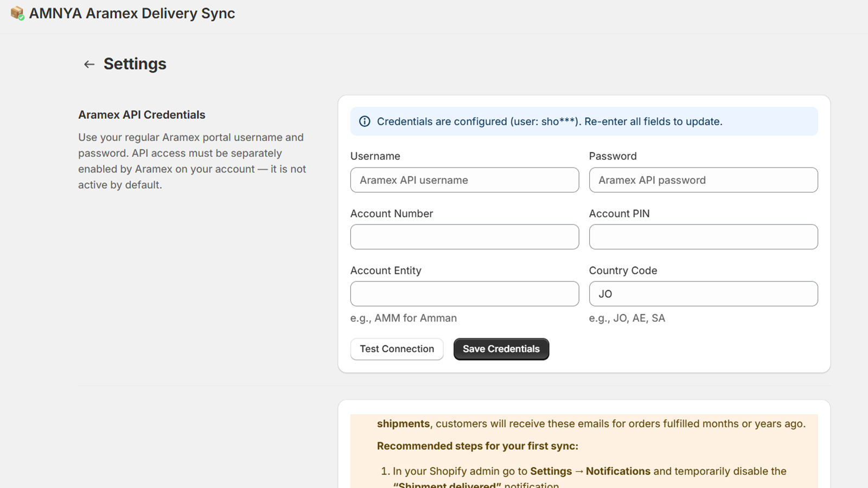Image resolution: width=868 pixels, height=488 pixels.
Task: Click 'Recommended steps for your first sync' text
Action: coord(477,446)
